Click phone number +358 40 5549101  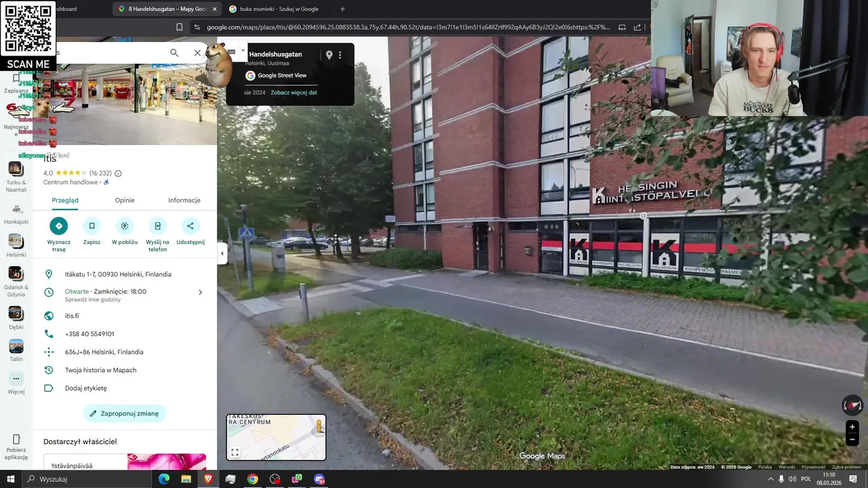click(90, 334)
